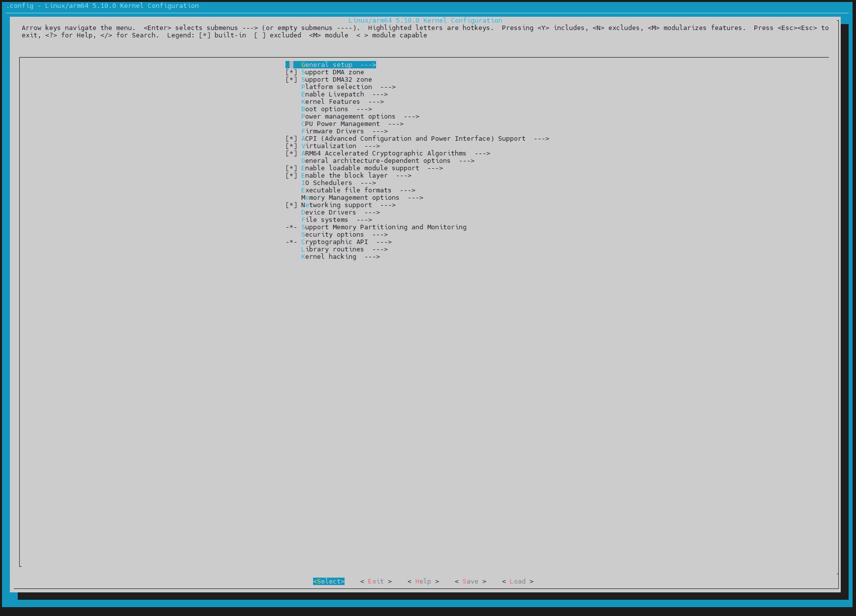856x616 pixels.
Task: Toggle the ACPI Support checkbox
Action: (291, 139)
